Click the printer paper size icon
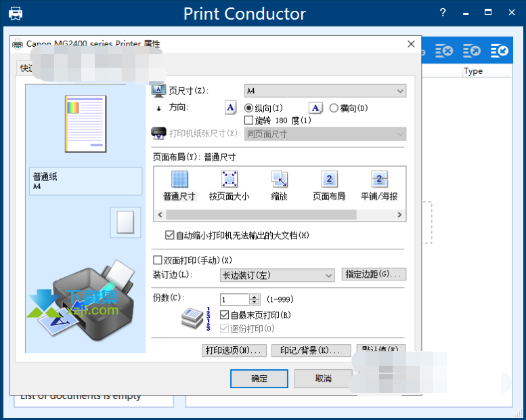Screen dimensions: 526x420 pos(158,133)
